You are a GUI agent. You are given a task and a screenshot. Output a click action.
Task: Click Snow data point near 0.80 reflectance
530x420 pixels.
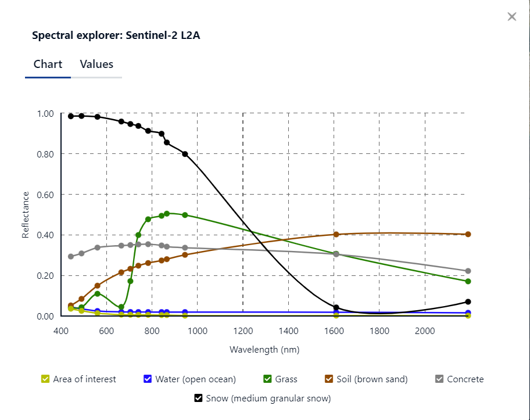185,154
